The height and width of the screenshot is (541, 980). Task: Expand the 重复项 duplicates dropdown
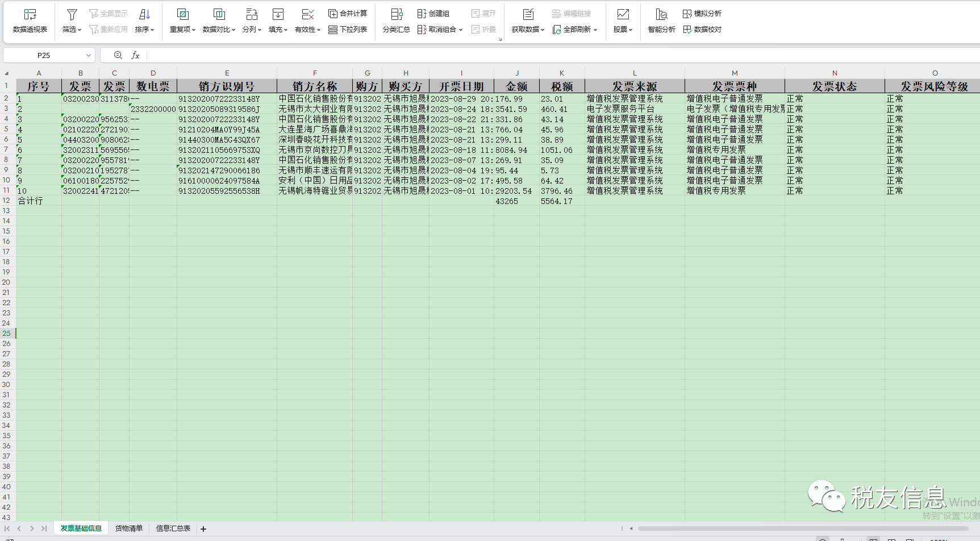pos(182,30)
